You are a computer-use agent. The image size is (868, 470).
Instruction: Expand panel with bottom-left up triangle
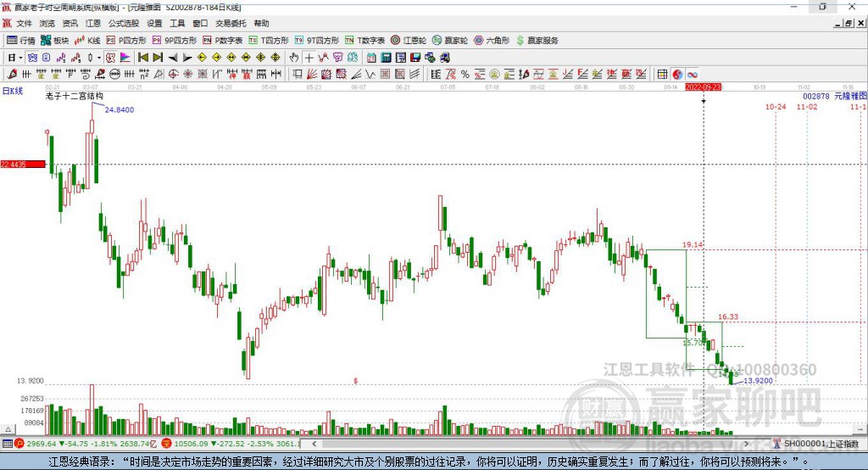pos(8,429)
